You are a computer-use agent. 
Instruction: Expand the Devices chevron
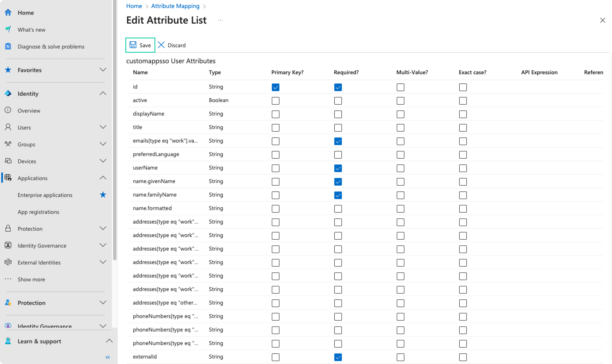pyautogui.click(x=103, y=161)
